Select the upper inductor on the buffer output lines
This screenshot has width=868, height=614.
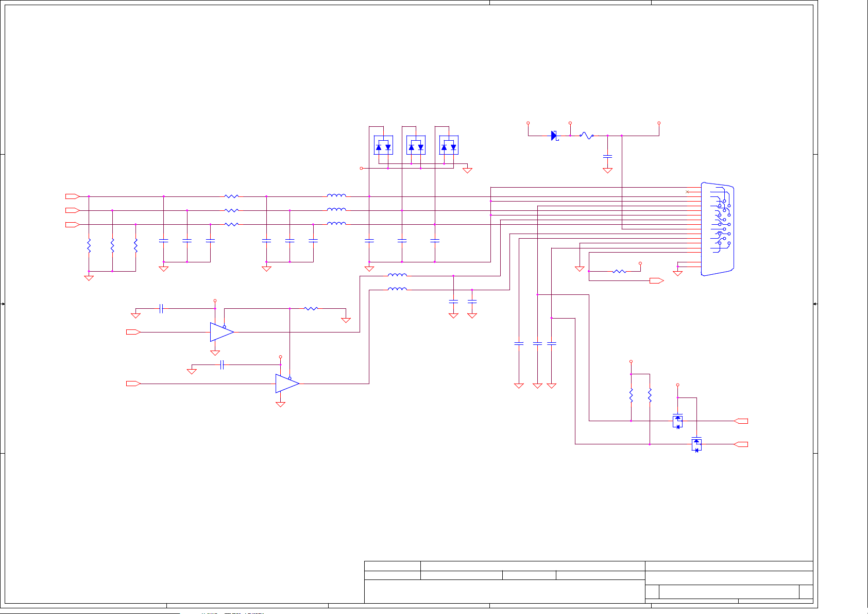point(397,275)
